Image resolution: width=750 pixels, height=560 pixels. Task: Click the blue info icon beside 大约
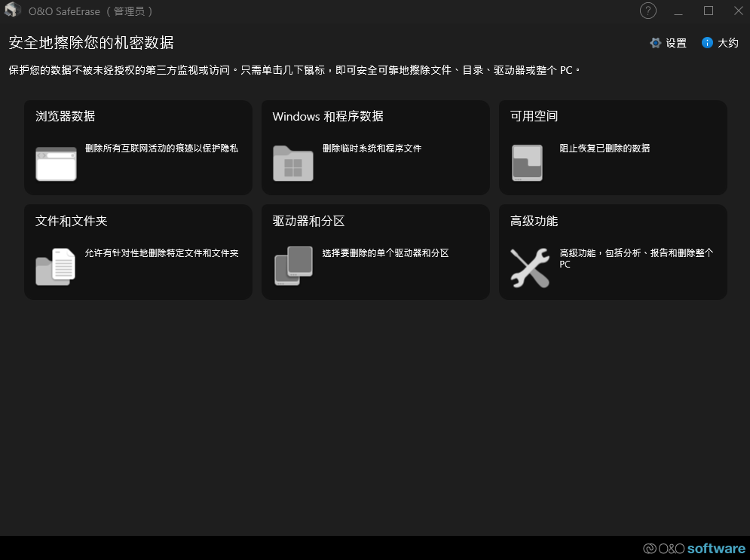(x=707, y=43)
